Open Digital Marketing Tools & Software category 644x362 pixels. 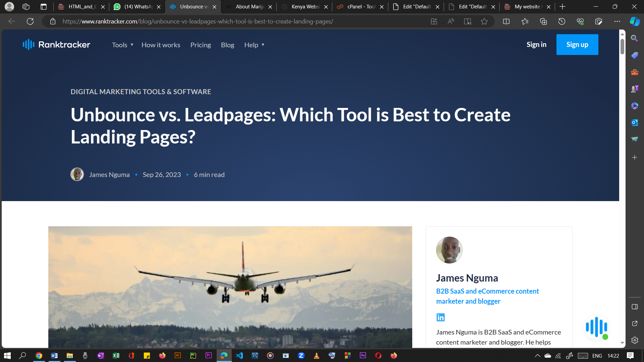pos(141,92)
